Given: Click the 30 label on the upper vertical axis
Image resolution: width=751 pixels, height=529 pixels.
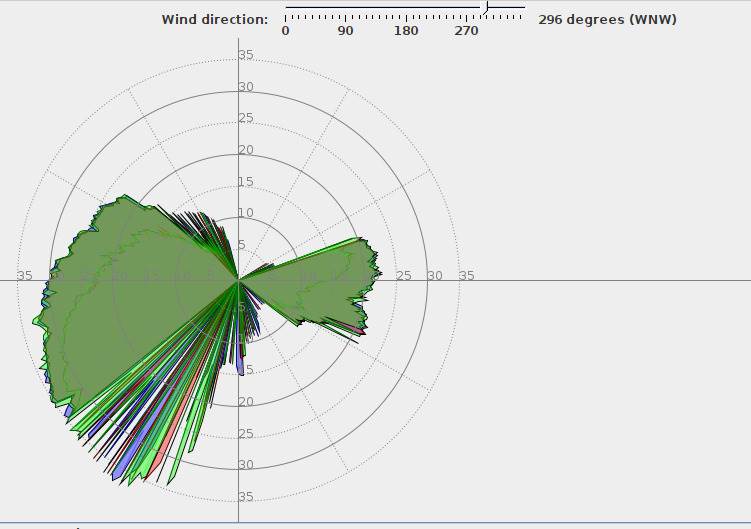Looking at the screenshot, I should [x=246, y=87].
